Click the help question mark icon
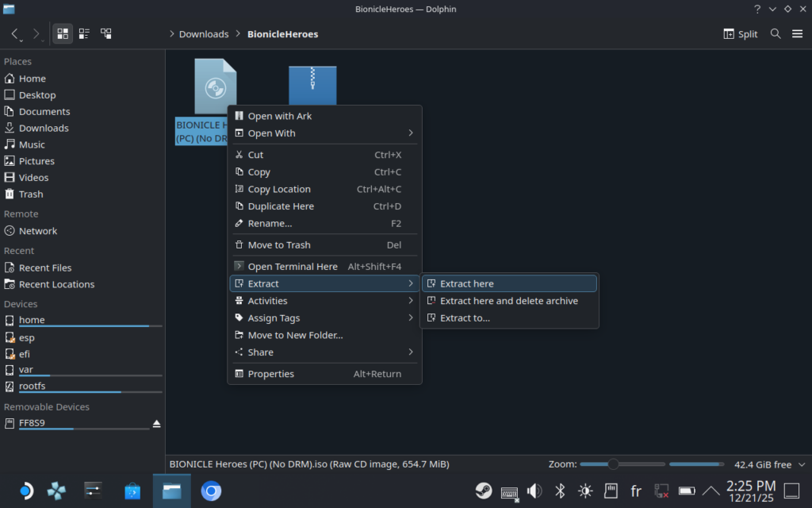This screenshot has width=812, height=508. pos(756,9)
